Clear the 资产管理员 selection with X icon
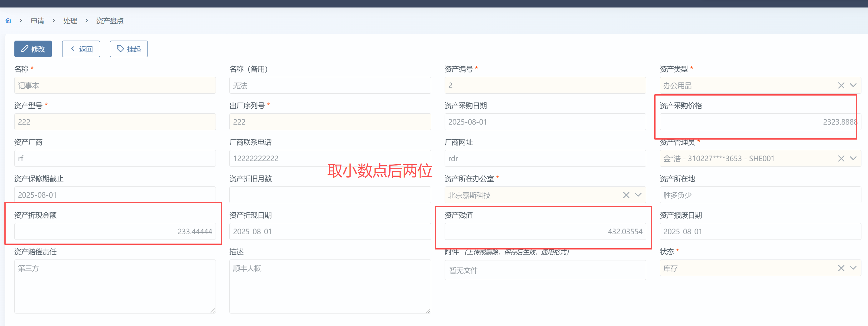This screenshot has width=868, height=326. (841, 159)
